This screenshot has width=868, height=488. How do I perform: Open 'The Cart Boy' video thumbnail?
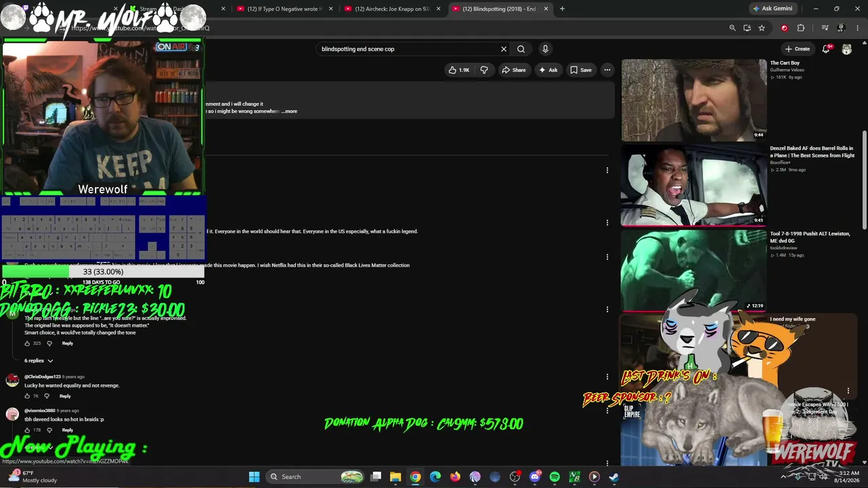tap(694, 100)
